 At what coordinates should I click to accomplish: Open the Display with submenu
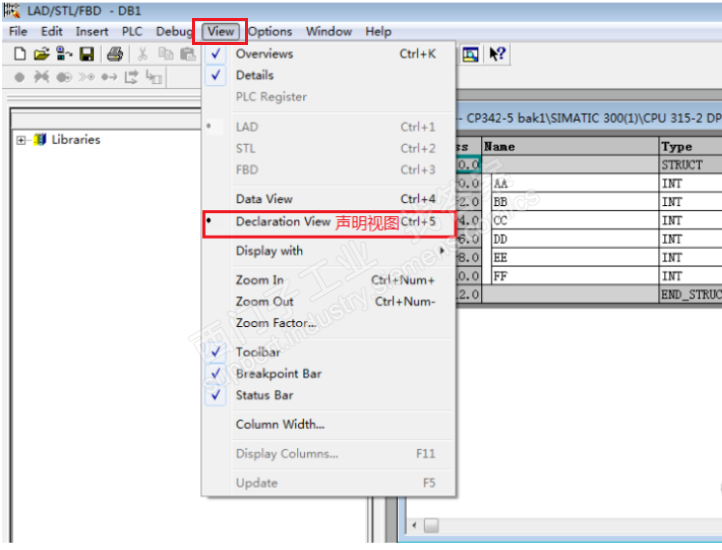[329, 251]
